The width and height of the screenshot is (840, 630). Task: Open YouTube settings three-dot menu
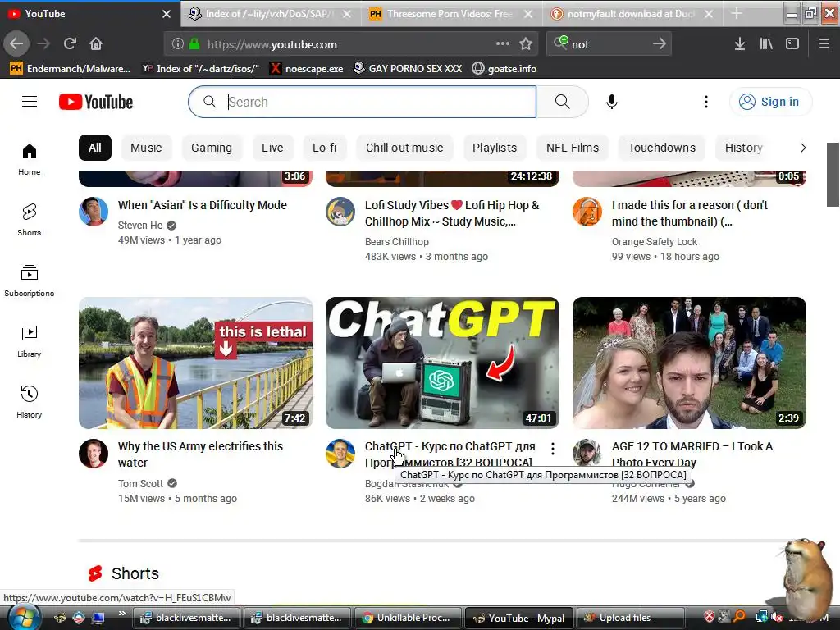[x=706, y=102]
